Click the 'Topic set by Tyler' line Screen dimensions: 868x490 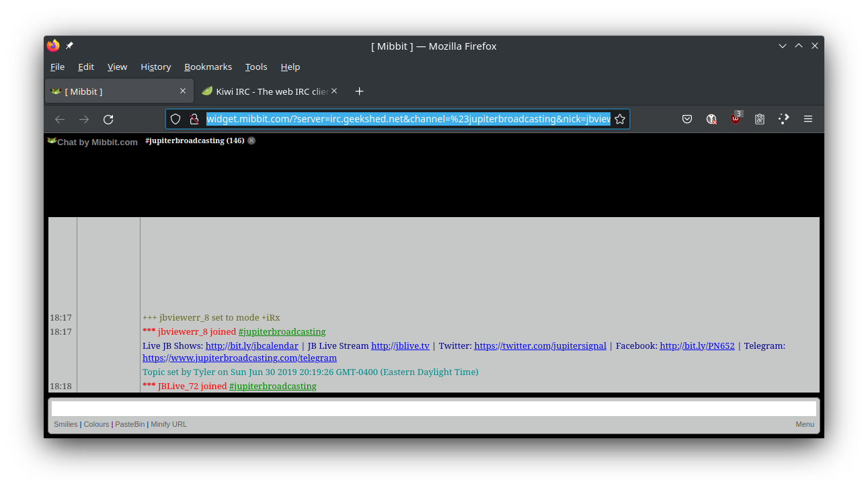(x=311, y=372)
